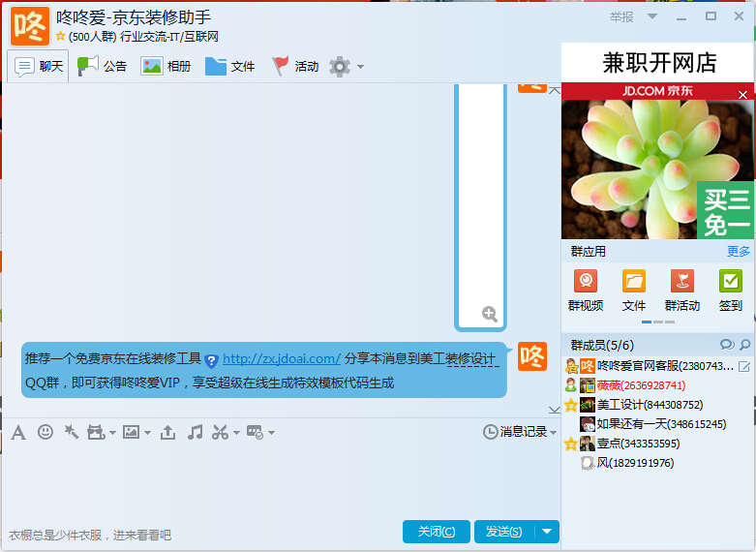Expand the arrow next to settings gear
The height and width of the screenshot is (552, 756).
click(x=360, y=67)
